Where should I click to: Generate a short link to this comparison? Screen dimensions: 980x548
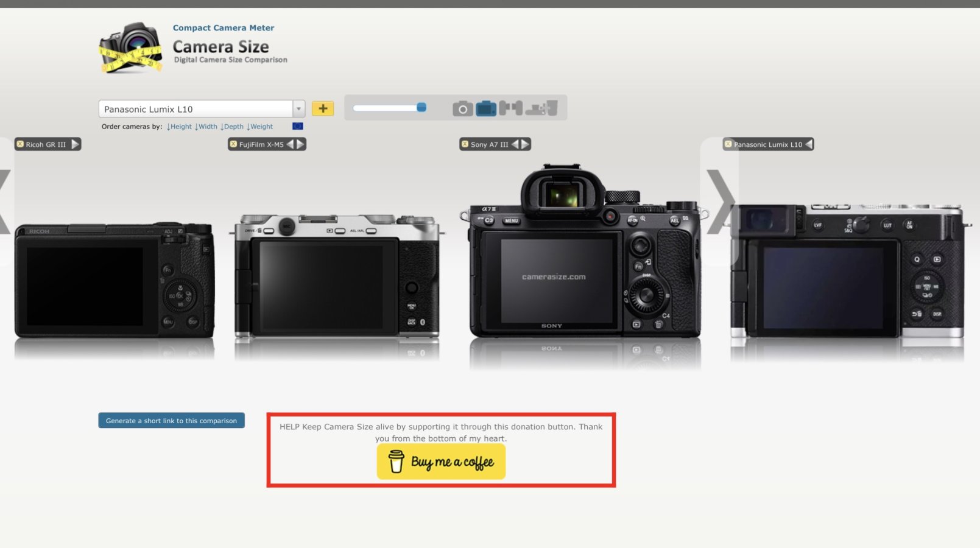172,421
